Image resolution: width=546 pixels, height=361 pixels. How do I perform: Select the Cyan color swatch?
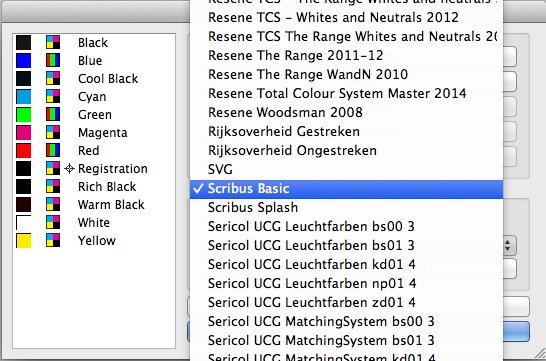tap(24, 96)
